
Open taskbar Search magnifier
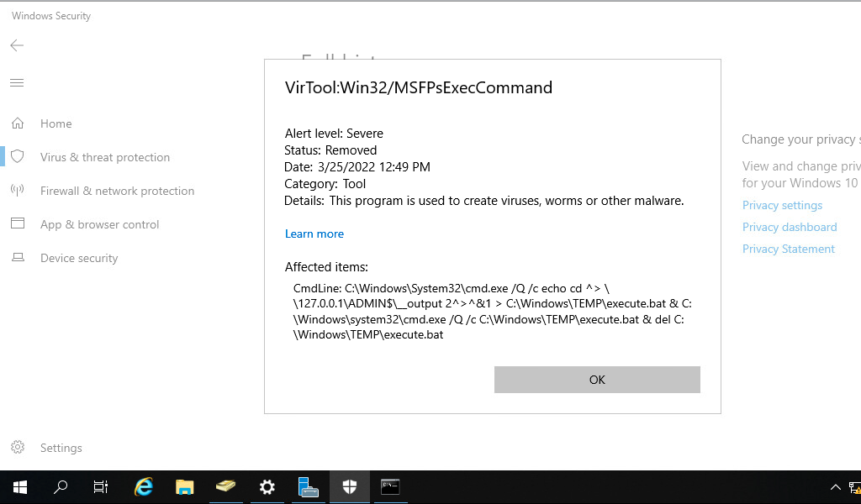pos(61,487)
